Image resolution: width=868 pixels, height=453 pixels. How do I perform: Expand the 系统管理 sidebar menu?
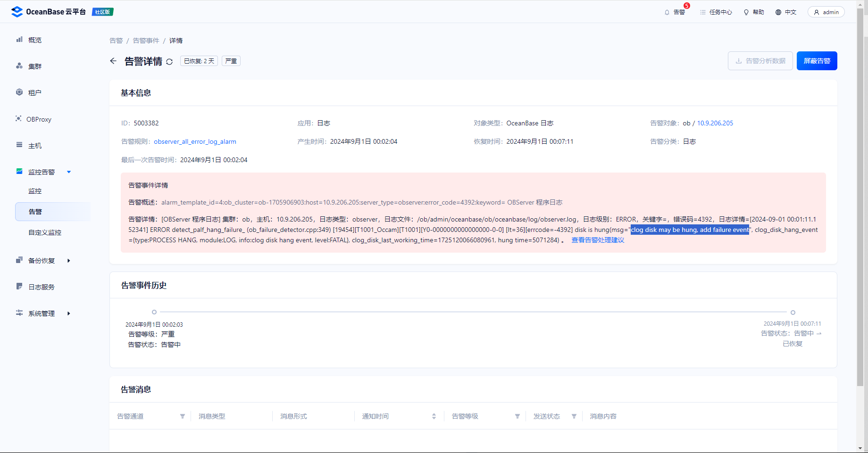(69, 313)
